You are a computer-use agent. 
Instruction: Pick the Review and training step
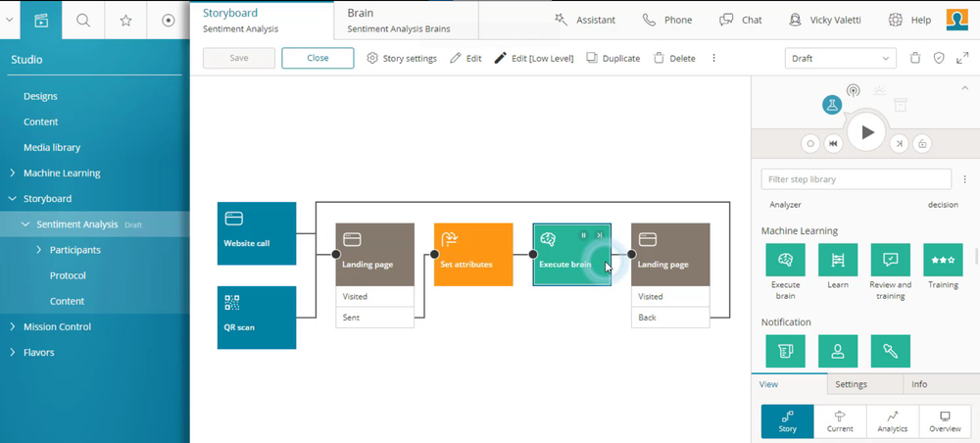[x=891, y=260]
